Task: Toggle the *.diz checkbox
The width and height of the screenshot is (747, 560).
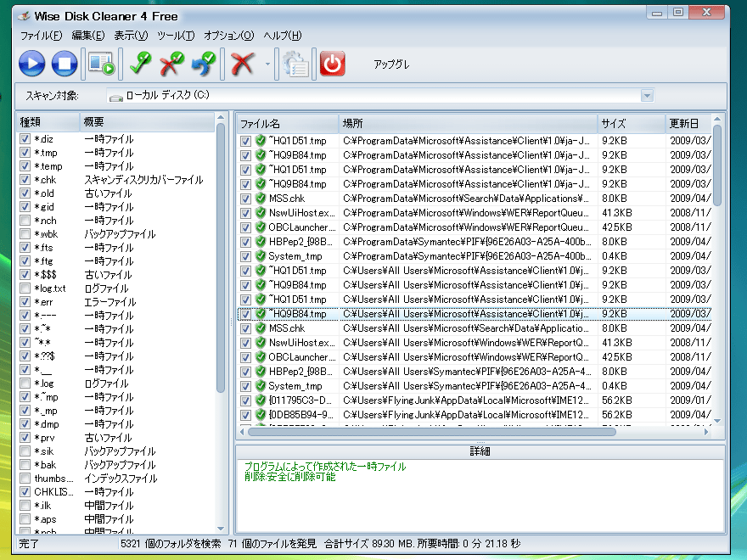Action: point(25,138)
